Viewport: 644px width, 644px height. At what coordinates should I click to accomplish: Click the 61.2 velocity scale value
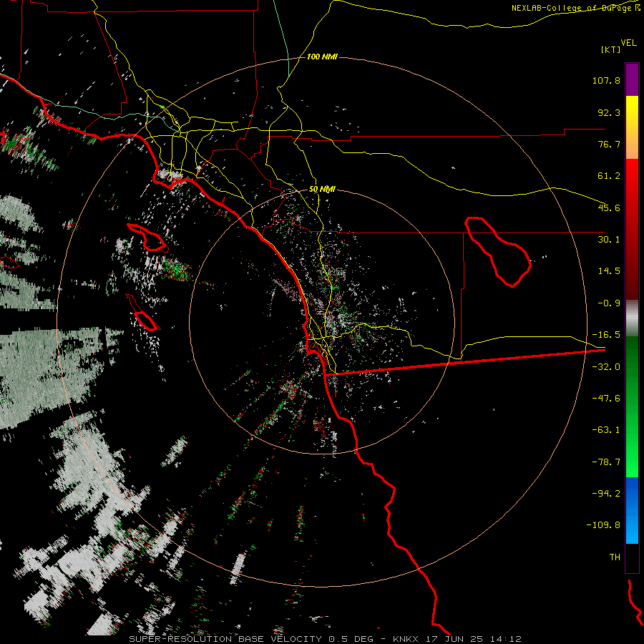pos(609,176)
